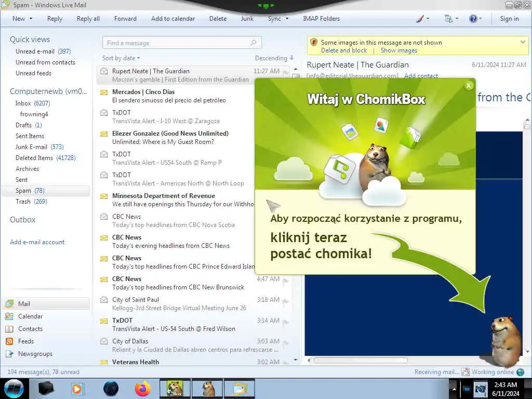The image size is (532, 399).
Task: Collapse the Computernewb account header
Action: (x=48, y=91)
